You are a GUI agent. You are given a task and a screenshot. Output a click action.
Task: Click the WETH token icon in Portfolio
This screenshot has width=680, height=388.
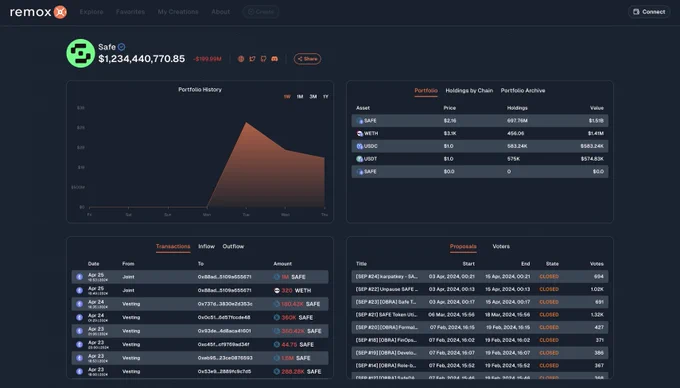(x=360, y=134)
